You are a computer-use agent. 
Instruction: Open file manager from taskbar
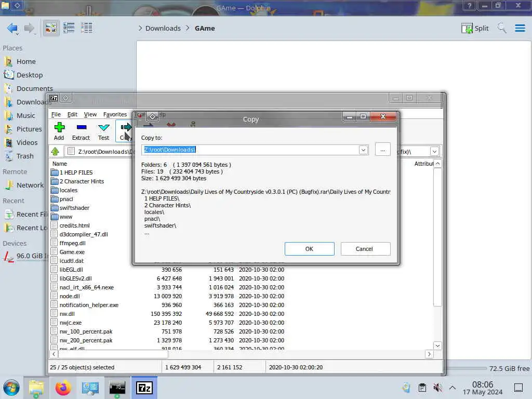click(x=36, y=388)
